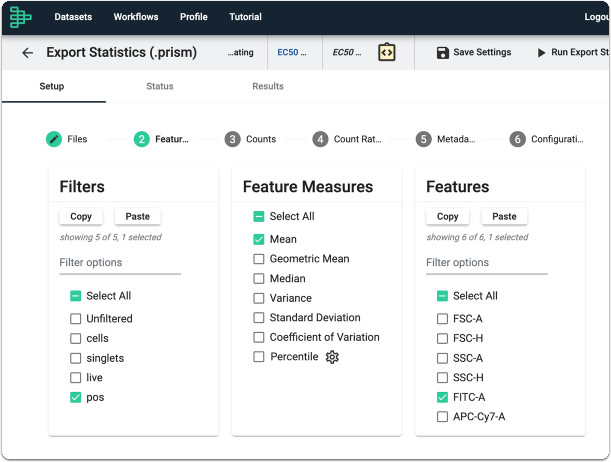Check the SSC-A feature checkbox
Image resolution: width=611 pixels, height=462 pixels.
click(442, 358)
